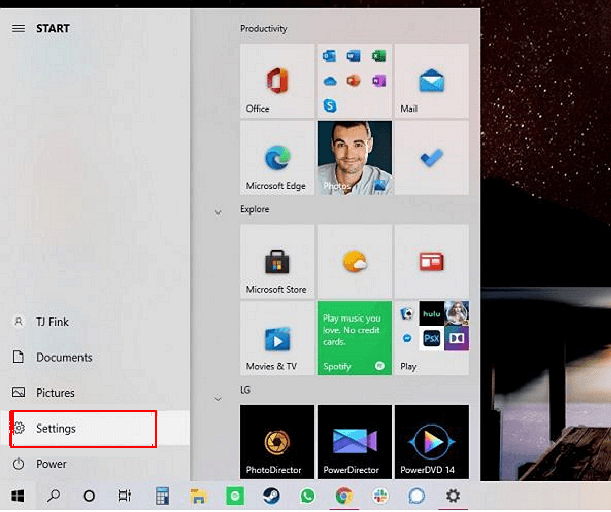
Task: Open the PowerDVD 14 tile
Action: (431, 441)
